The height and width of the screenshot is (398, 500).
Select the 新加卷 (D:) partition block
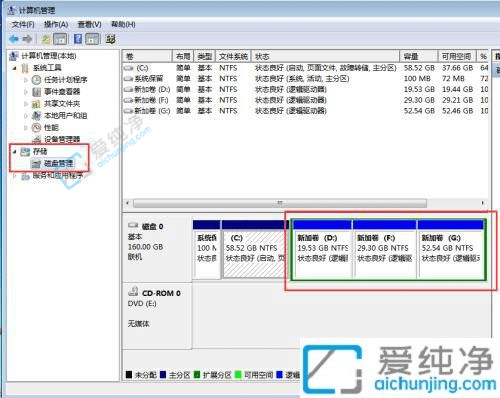[322, 249]
